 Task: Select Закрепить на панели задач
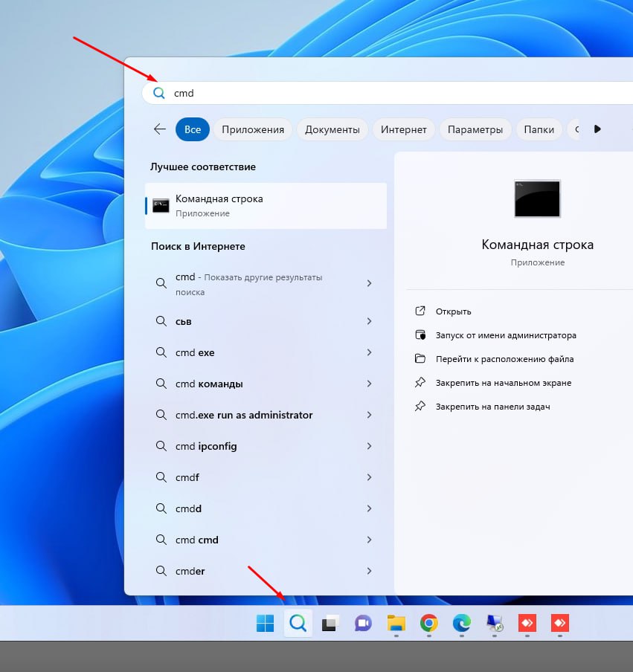[492, 407]
